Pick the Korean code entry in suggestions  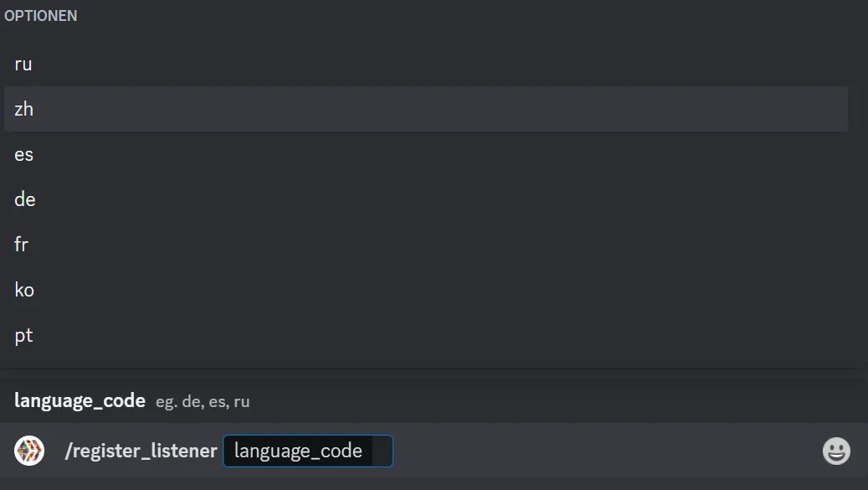(x=426, y=290)
